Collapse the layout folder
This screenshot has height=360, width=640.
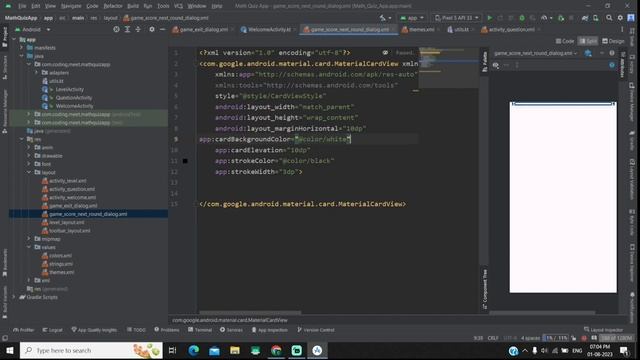click(x=29, y=172)
